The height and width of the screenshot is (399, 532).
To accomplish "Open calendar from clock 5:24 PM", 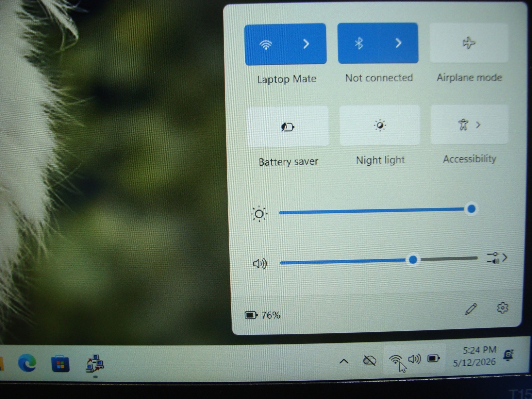I will tap(474, 356).
